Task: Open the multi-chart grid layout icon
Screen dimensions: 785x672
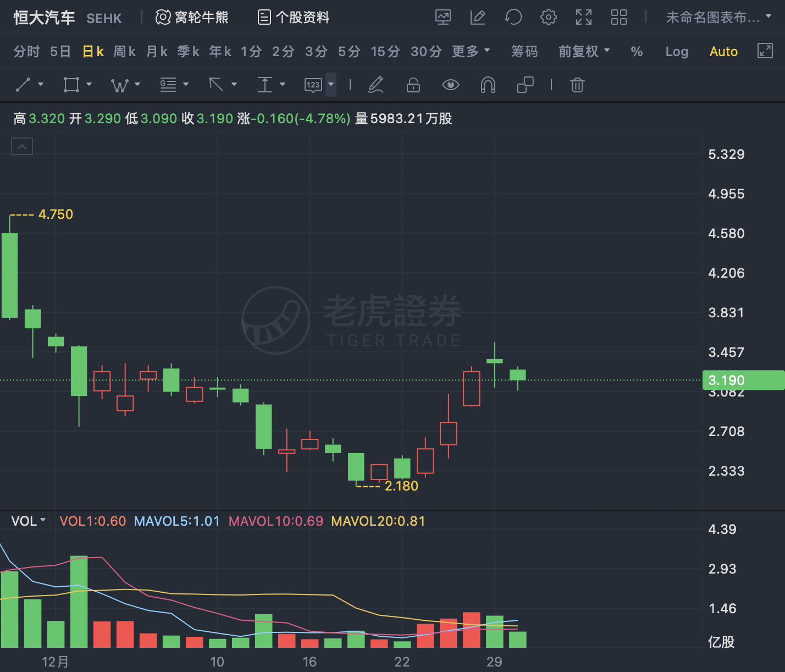Action: click(619, 18)
